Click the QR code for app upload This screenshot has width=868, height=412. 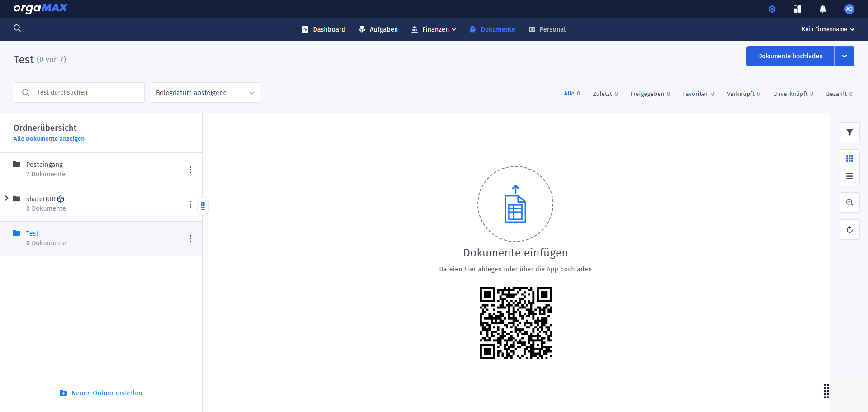pos(516,323)
